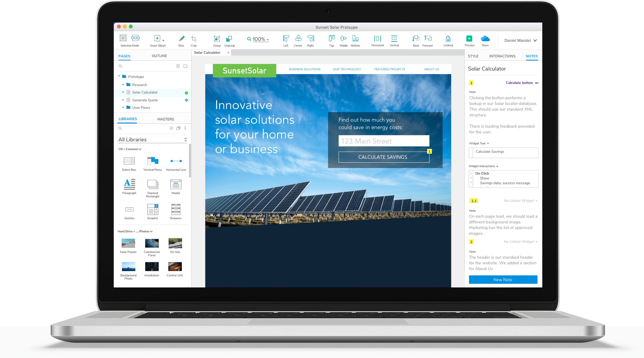Expand the Research folder
This screenshot has height=358, width=644.
click(123, 85)
